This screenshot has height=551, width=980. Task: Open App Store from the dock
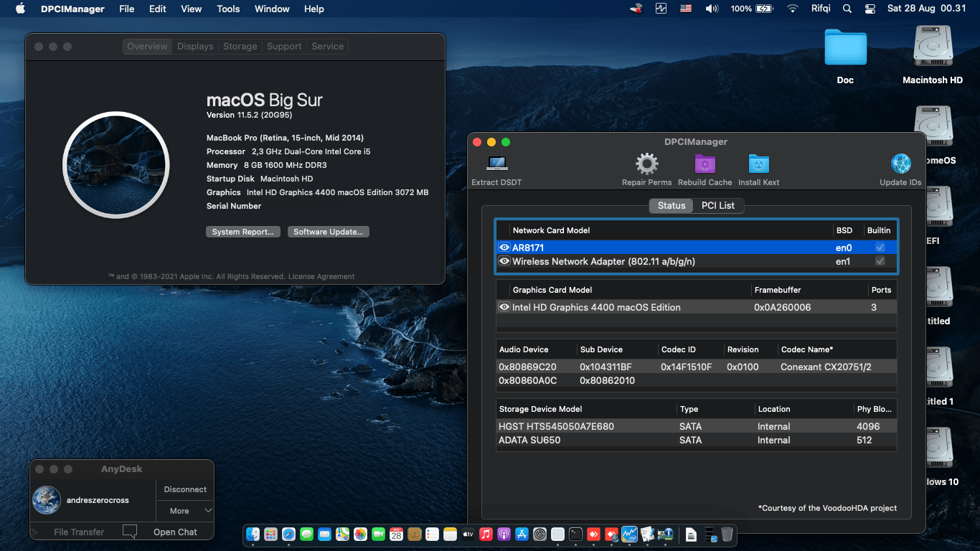click(522, 534)
